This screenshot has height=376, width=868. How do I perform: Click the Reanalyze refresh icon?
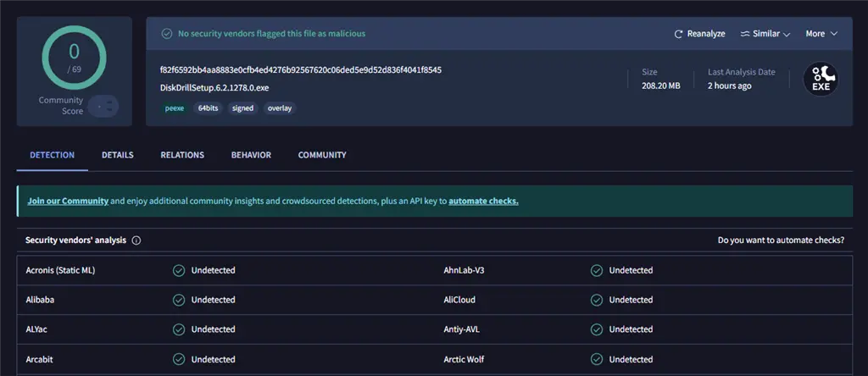click(x=678, y=34)
